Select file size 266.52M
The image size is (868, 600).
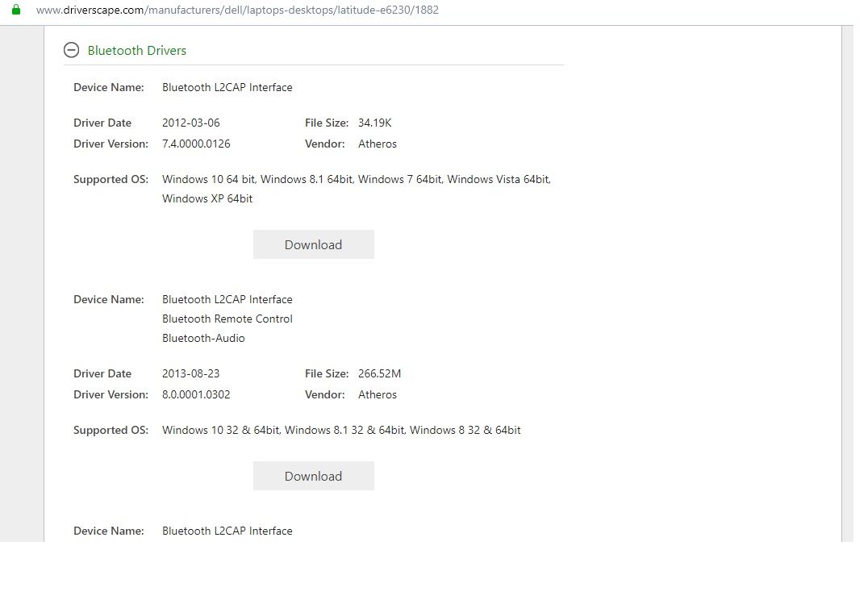click(380, 373)
